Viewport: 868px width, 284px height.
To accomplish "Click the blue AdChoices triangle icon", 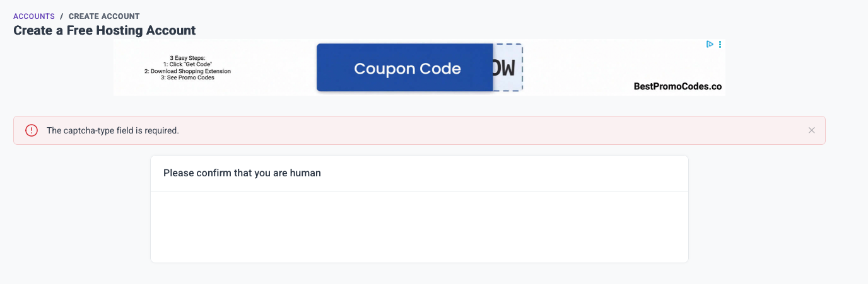I will [x=710, y=45].
